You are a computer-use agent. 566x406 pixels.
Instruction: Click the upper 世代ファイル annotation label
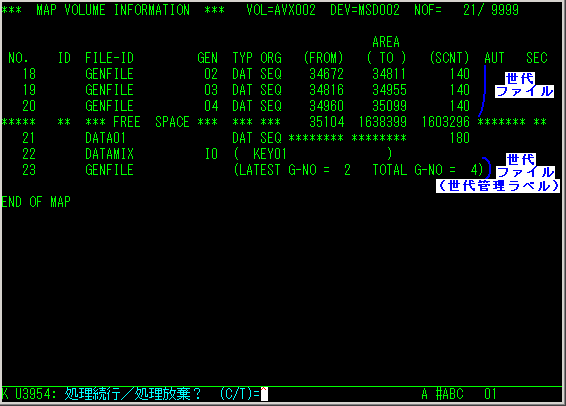[524, 84]
